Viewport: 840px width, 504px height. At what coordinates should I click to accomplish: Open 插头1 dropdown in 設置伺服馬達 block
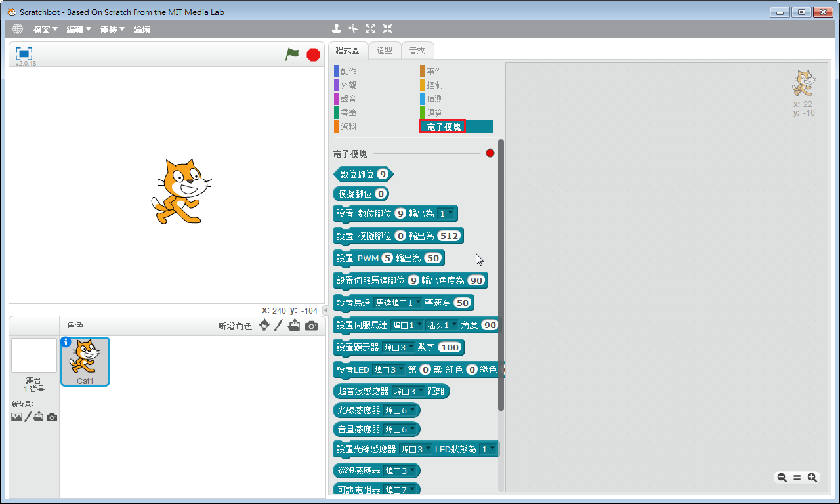[442, 325]
